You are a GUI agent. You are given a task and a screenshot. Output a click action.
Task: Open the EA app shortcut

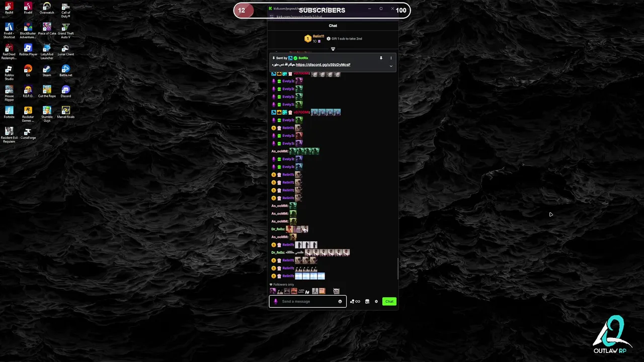pyautogui.click(x=28, y=70)
